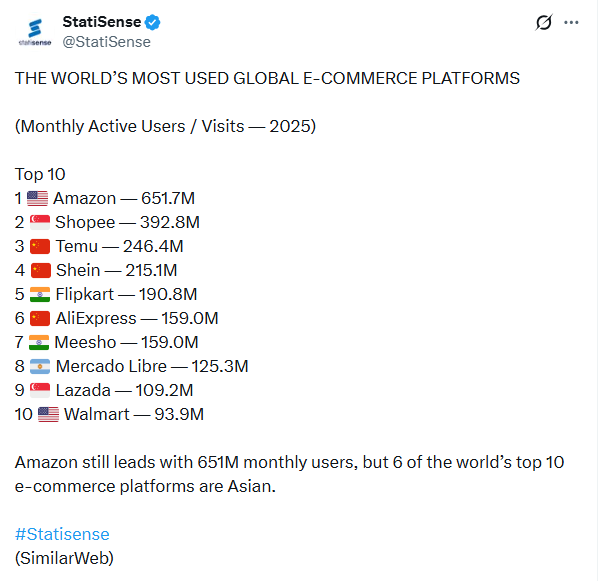Click the tweet headline about e-commerce platforms
Viewport: 616px width, 581px height.
pyautogui.click(x=267, y=78)
